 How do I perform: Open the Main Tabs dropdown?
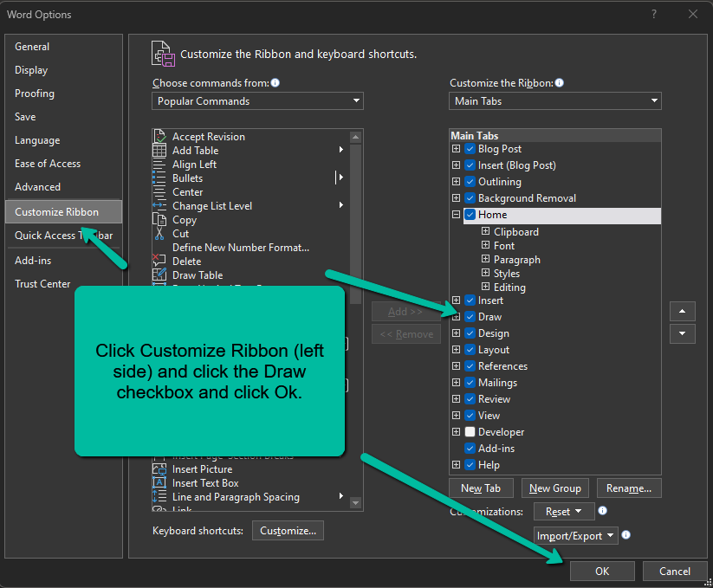tap(554, 100)
